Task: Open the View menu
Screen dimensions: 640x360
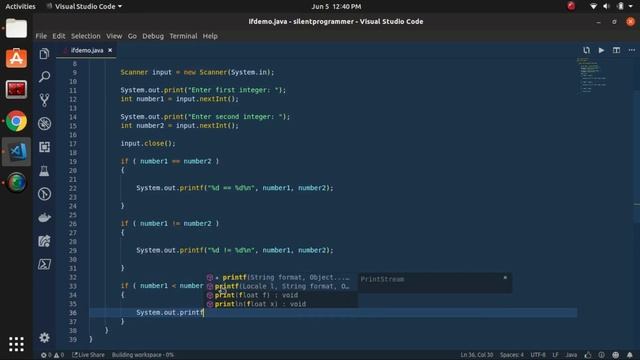Action: (x=114, y=36)
